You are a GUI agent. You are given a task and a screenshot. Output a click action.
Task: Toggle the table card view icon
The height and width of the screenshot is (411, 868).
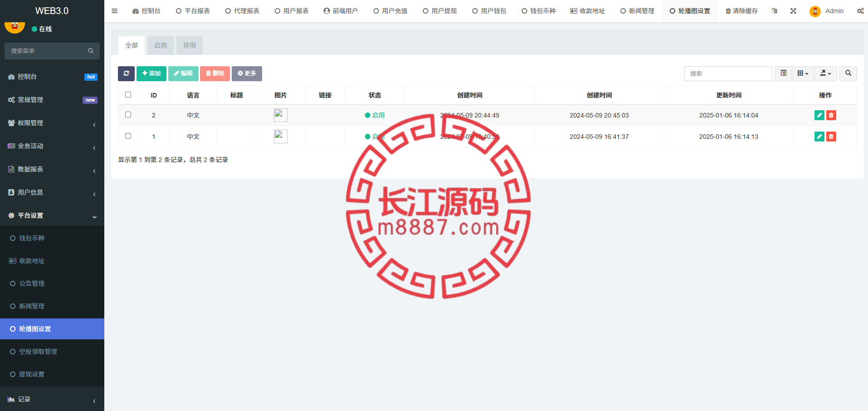(x=784, y=73)
